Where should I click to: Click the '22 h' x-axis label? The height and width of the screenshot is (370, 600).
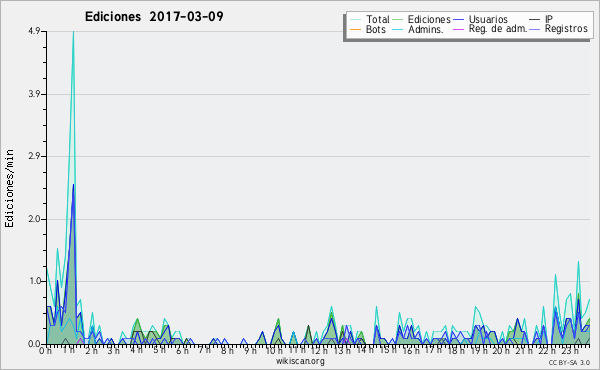click(546, 350)
